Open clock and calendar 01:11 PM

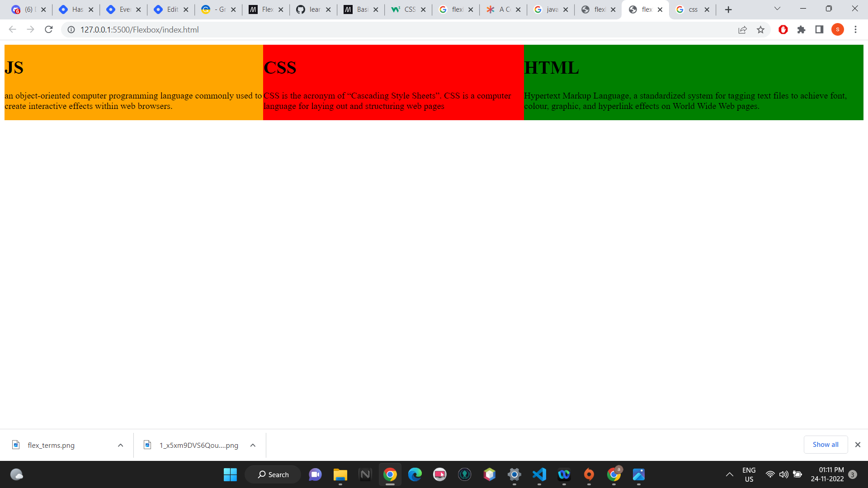(827, 474)
